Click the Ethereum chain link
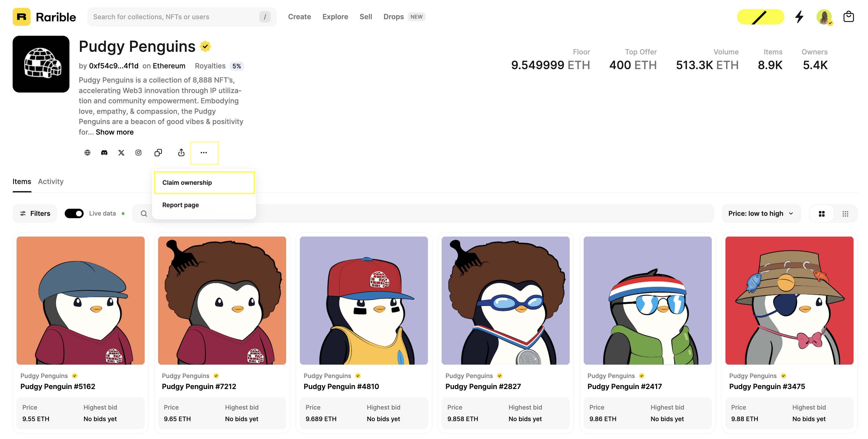Viewport: 868px width, 439px height. coord(169,66)
